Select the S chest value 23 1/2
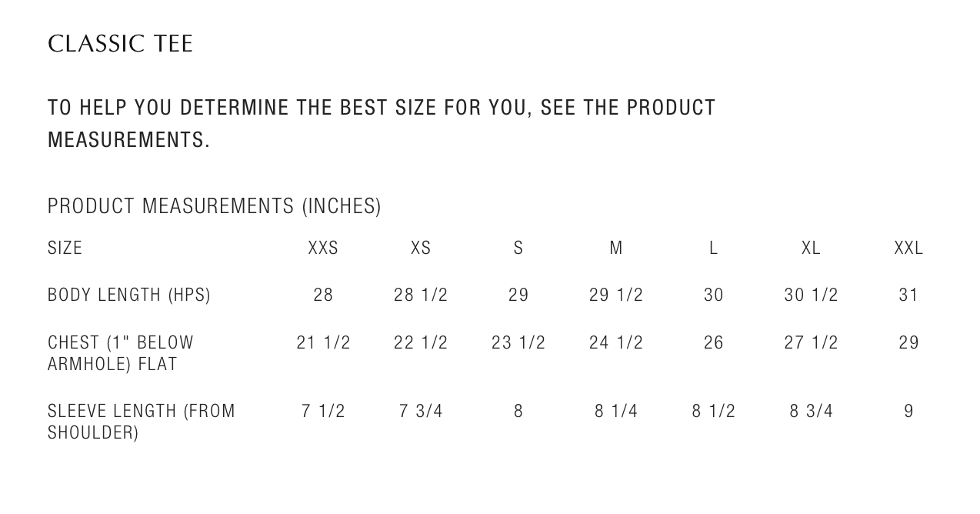The width and height of the screenshot is (980, 514). click(x=518, y=342)
